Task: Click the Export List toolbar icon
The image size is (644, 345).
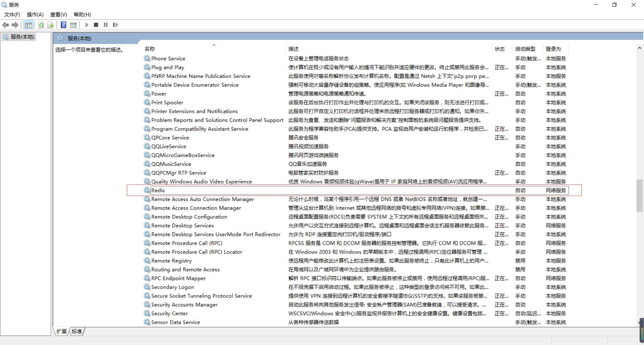Action: [51, 25]
